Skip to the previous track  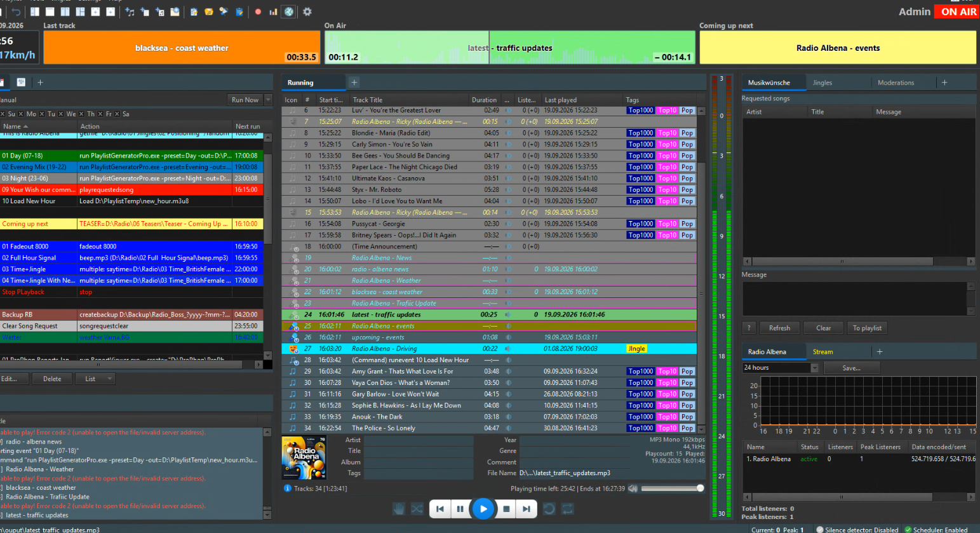point(440,509)
